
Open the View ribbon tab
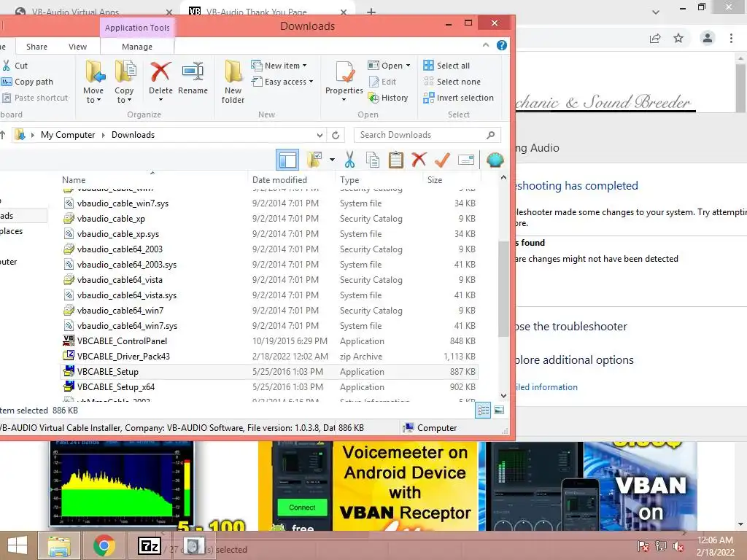click(77, 47)
